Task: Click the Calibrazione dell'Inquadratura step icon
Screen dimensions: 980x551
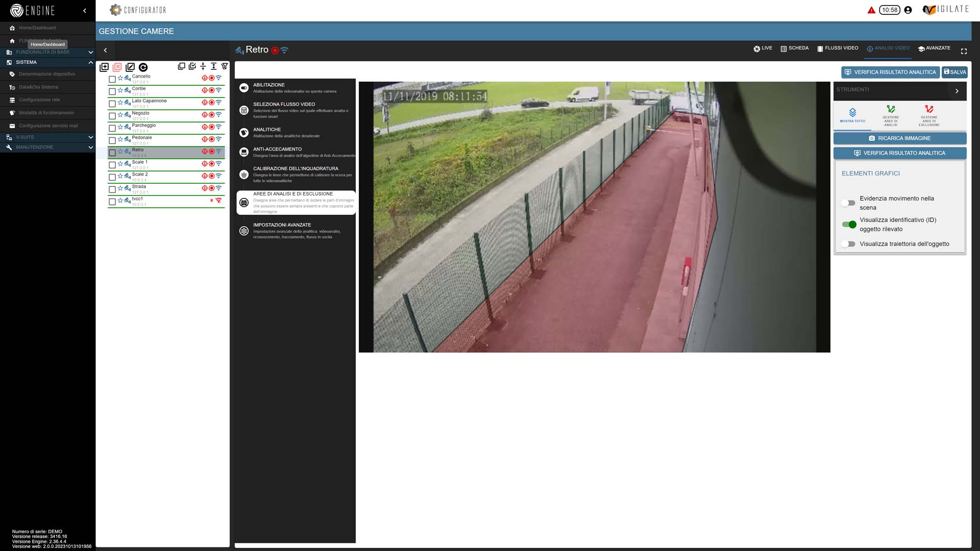Action: 244,174
